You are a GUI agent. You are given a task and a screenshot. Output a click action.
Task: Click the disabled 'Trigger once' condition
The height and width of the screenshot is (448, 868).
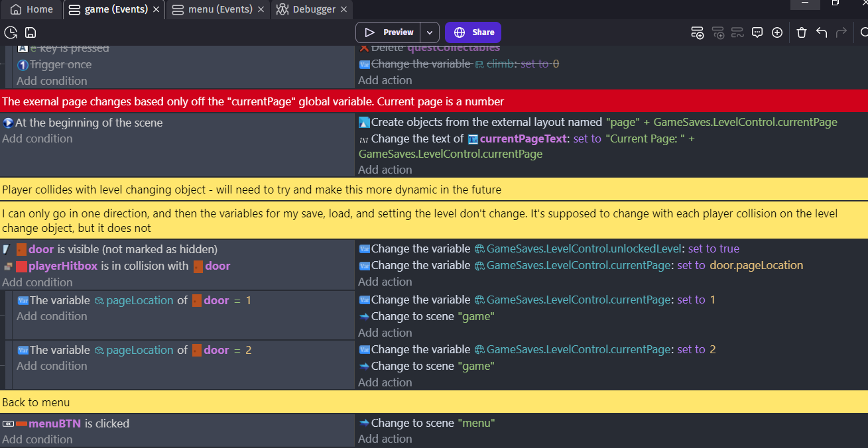coord(54,64)
